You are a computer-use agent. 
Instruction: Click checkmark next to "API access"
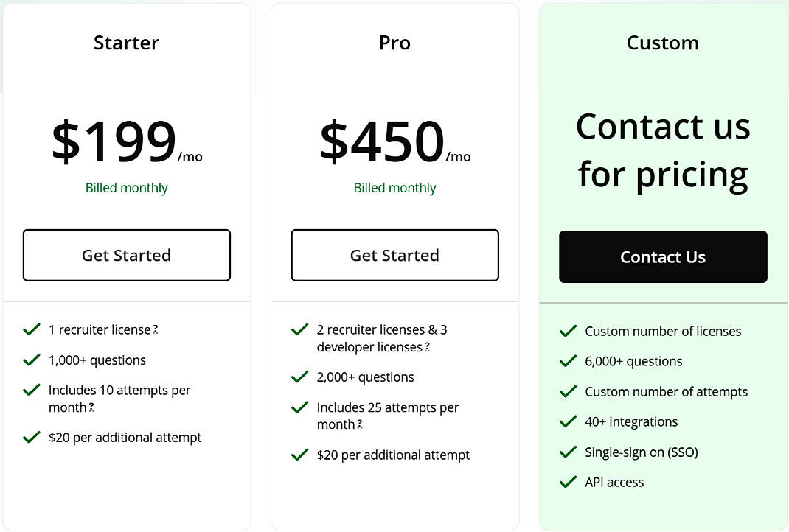click(568, 482)
